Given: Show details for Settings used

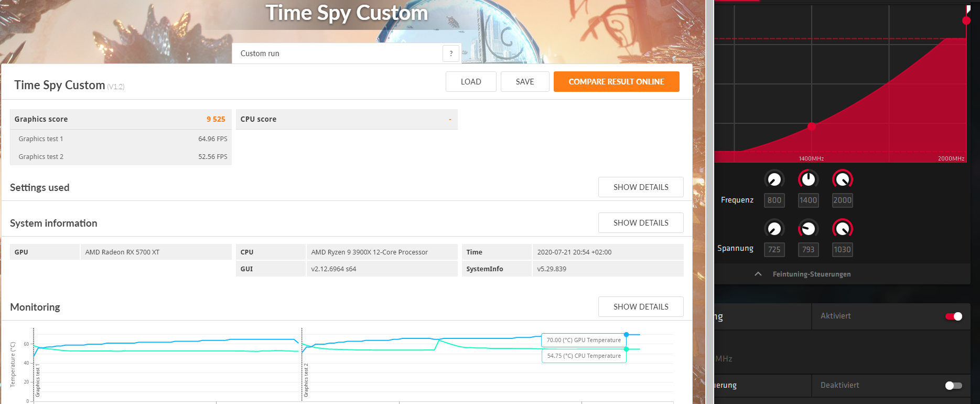Looking at the screenshot, I should coord(641,187).
